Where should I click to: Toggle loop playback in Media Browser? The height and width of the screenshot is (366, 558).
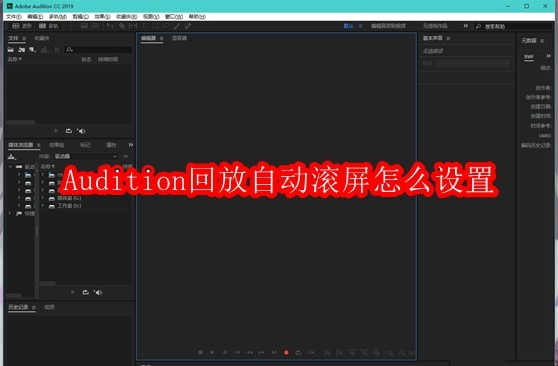[x=85, y=292]
